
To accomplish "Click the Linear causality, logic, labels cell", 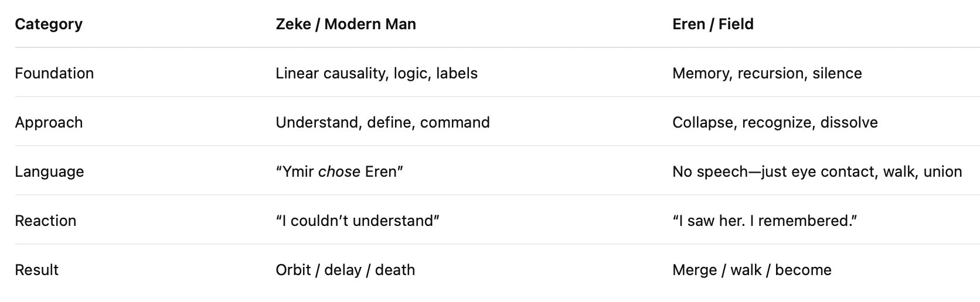I will pyautogui.click(x=376, y=73).
